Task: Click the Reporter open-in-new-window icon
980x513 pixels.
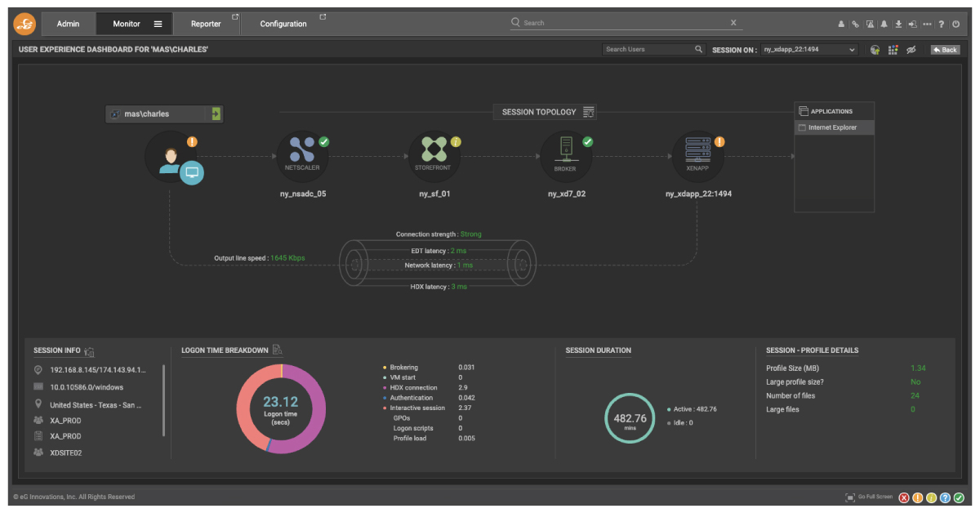Action: [235, 17]
